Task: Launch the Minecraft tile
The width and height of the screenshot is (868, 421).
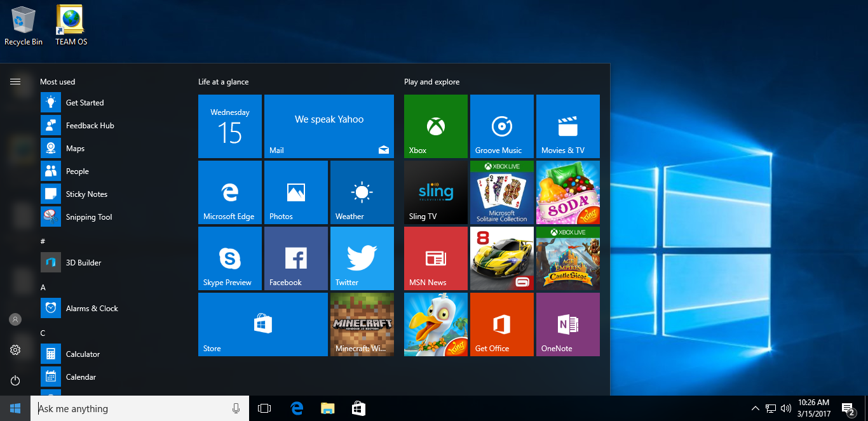Action: pyautogui.click(x=362, y=324)
